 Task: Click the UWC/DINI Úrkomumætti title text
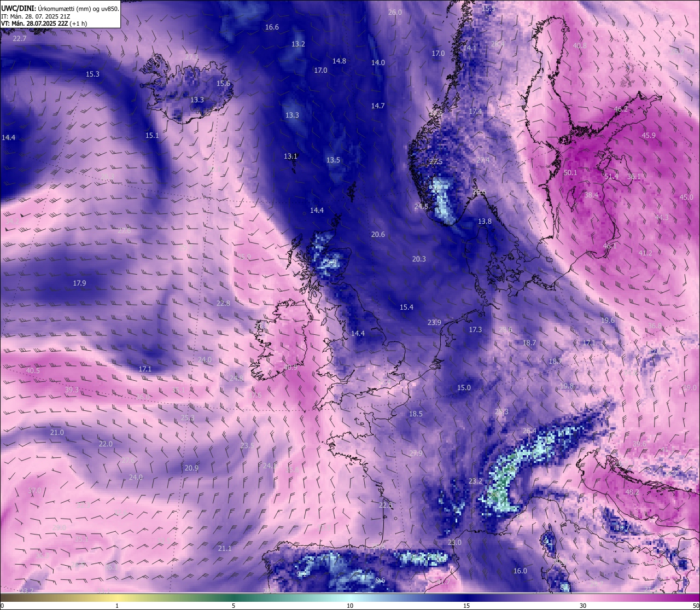pos(60,9)
